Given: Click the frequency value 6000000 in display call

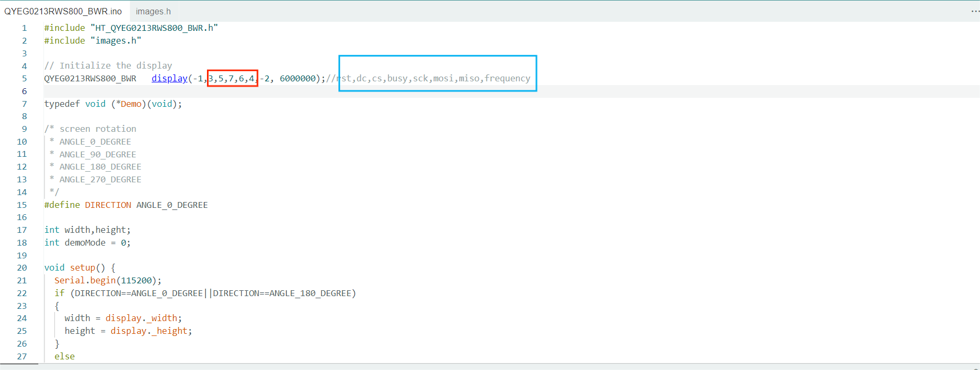Looking at the screenshot, I should coord(297,78).
